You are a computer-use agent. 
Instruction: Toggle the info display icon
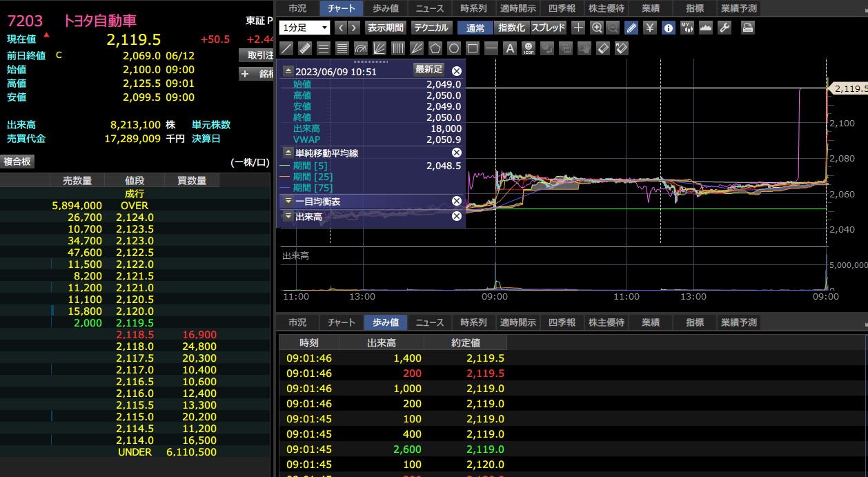[668, 28]
